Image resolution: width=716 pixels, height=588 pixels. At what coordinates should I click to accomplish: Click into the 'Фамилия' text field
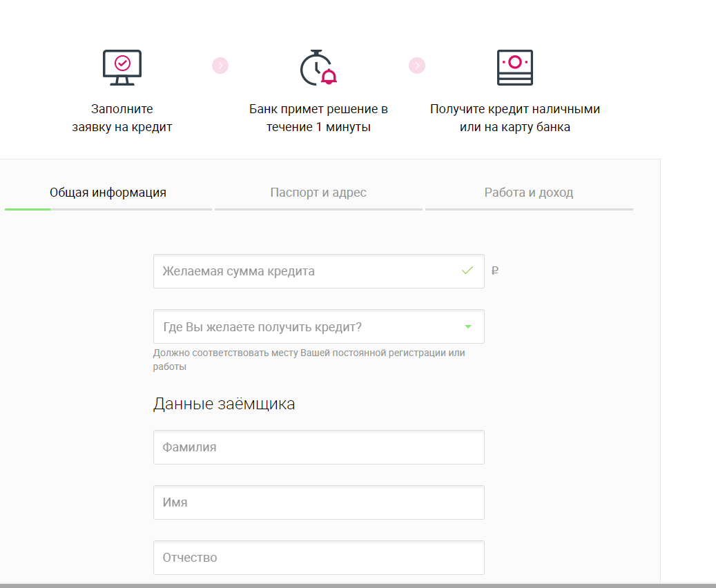pyautogui.click(x=318, y=447)
